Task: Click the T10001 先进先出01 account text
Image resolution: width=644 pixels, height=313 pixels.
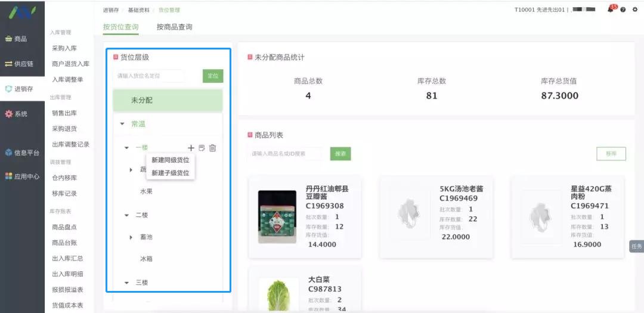Action: pos(540,10)
